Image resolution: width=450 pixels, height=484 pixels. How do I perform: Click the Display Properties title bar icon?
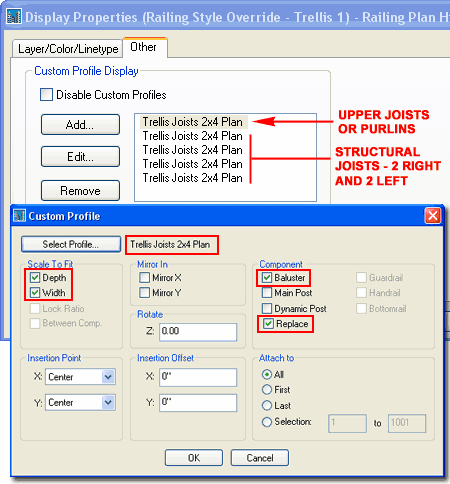pyautogui.click(x=14, y=16)
